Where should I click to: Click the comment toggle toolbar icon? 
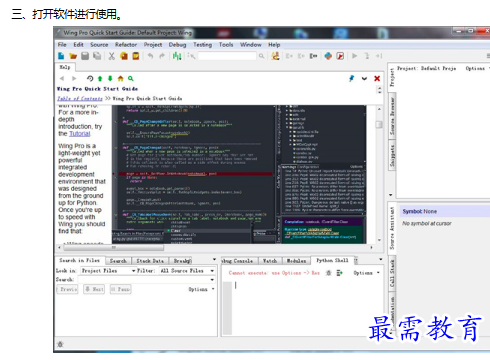coord(313,56)
